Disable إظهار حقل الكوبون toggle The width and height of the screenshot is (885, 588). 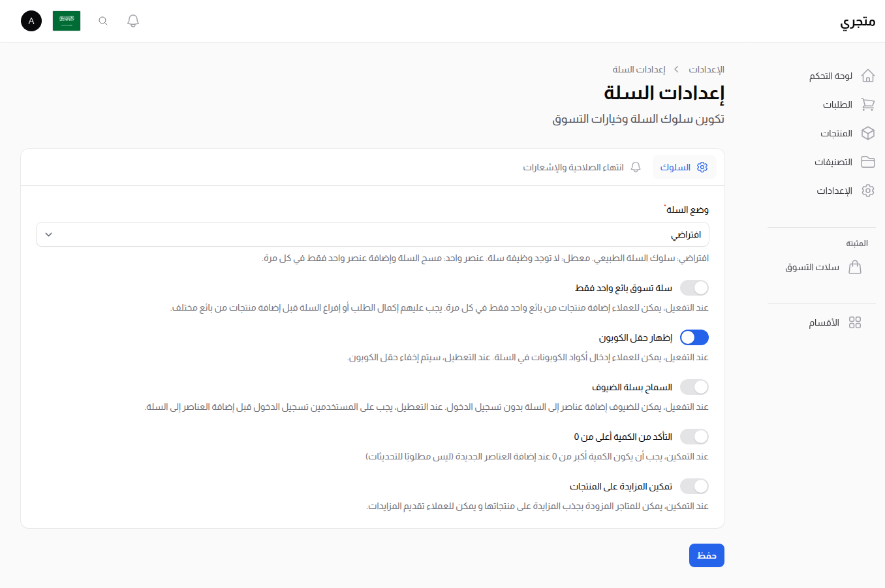pyautogui.click(x=694, y=337)
